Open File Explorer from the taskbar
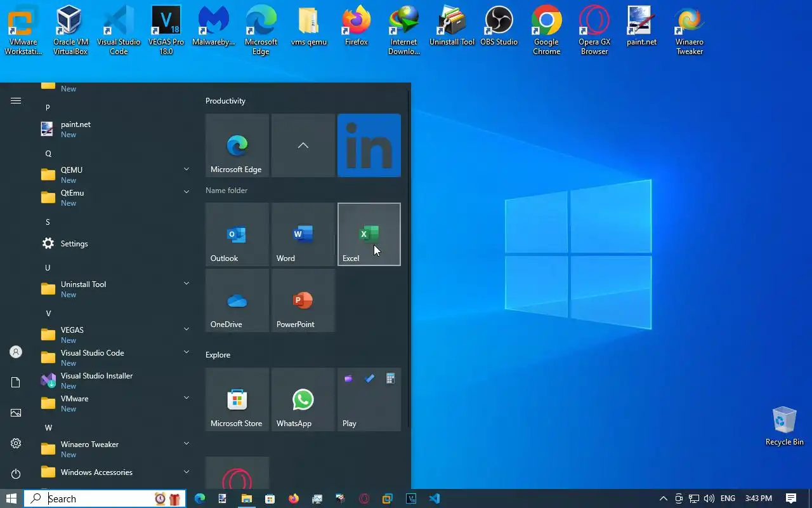 (246, 498)
